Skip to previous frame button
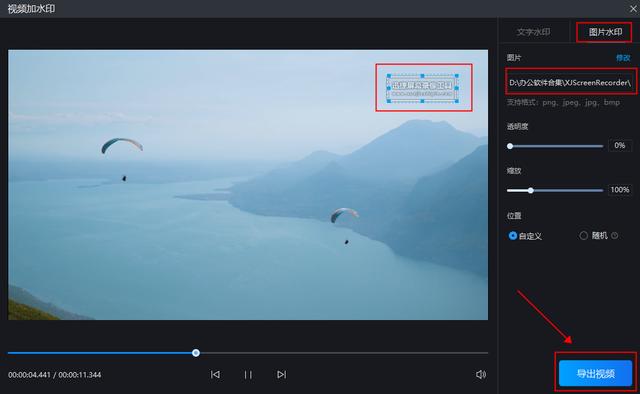This screenshot has height=394, width=640. pyautogui.click(x=215, y=374)
